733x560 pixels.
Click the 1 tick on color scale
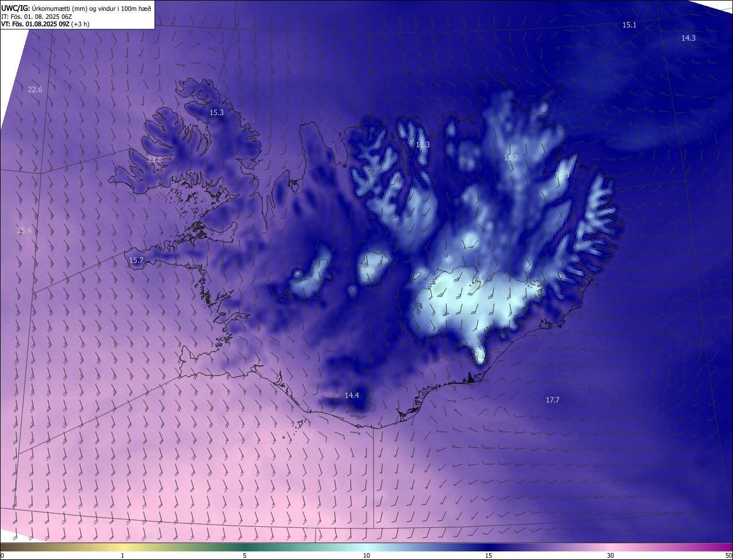pos(123,555)
